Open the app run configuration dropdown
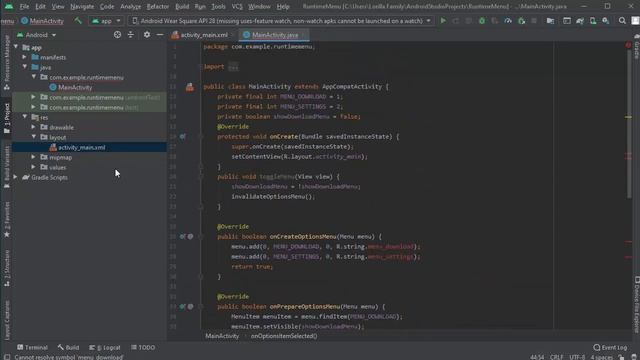 (106, 21)
